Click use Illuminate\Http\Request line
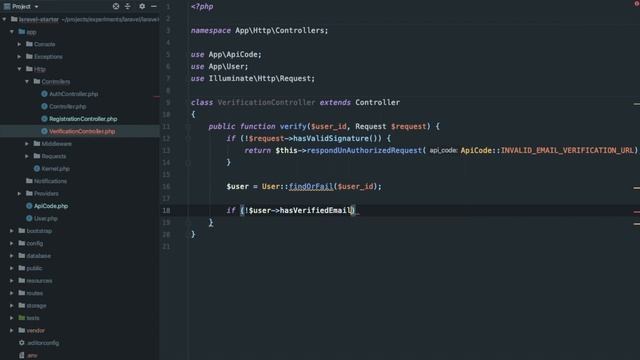The width and height of the screenshot is (640, 360). tap(253, 78)
